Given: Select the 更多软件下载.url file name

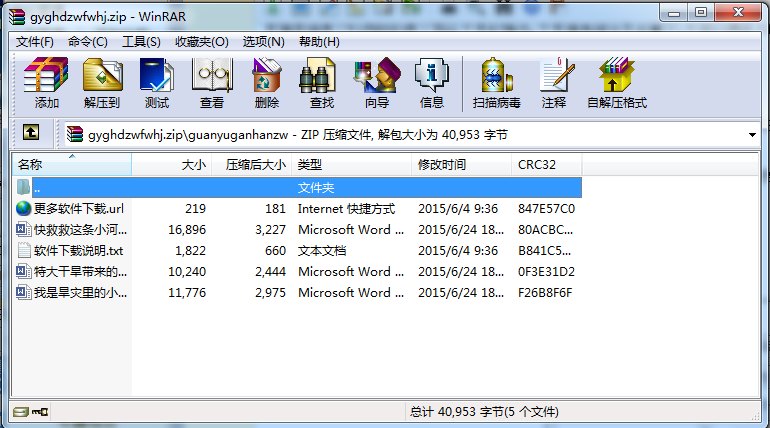Looking at the screenshot, I should click(79, 209).
